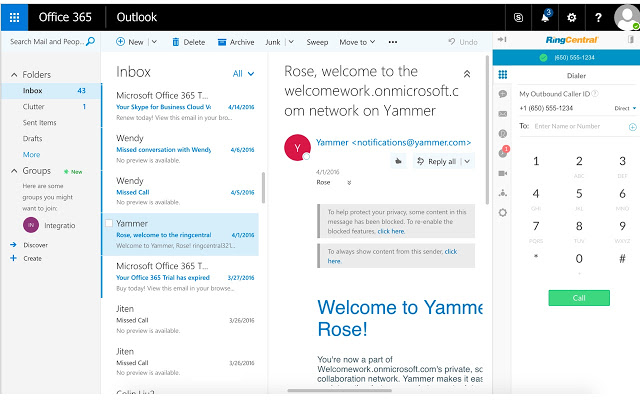Open more commands ellipsis in toolbar

click(x=393, y=42)
